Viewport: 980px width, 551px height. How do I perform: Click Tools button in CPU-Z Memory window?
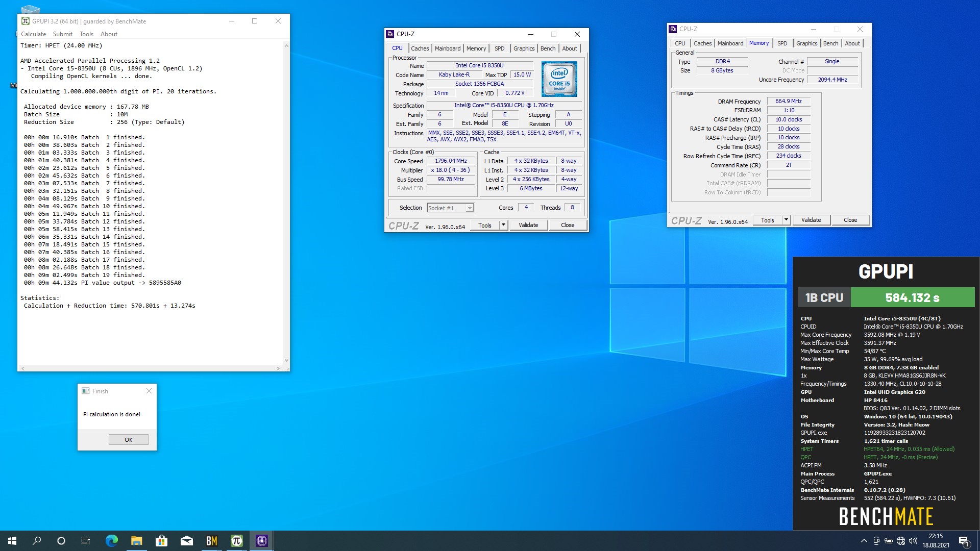pyautogui.click(x=768, y=220)
